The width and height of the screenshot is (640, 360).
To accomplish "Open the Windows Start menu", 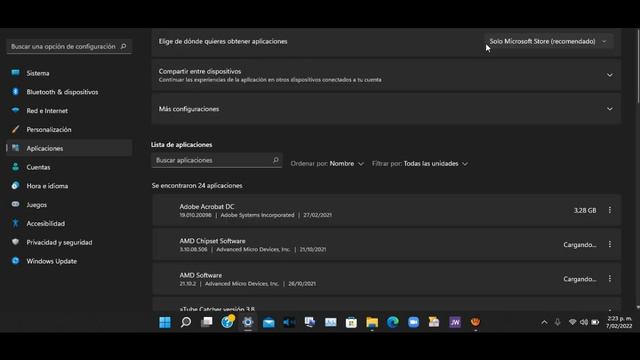I will [x=165, y=322].
